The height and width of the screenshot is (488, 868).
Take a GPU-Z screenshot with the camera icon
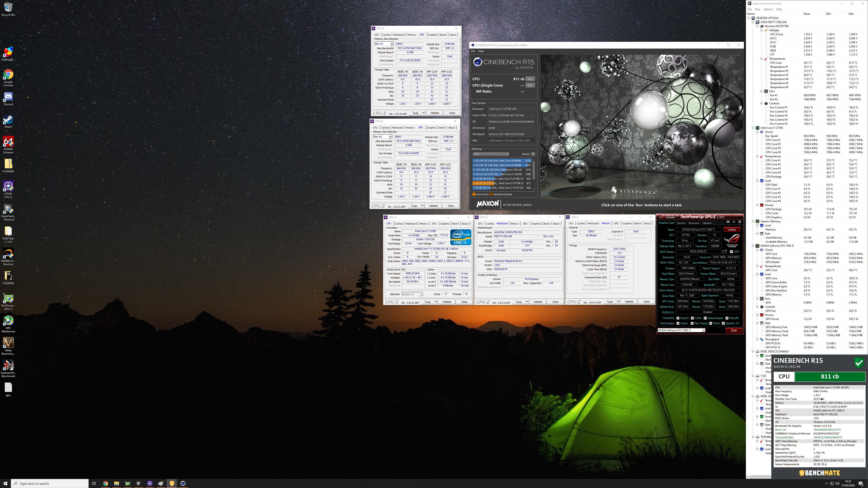(x=728, y=222)
